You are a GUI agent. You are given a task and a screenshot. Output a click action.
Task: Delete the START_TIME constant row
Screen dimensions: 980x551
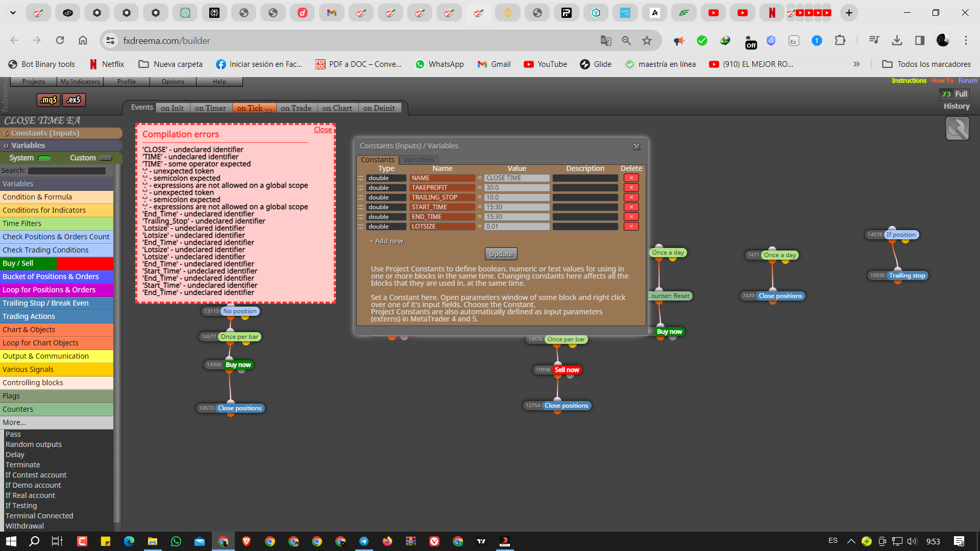(631, 207)
